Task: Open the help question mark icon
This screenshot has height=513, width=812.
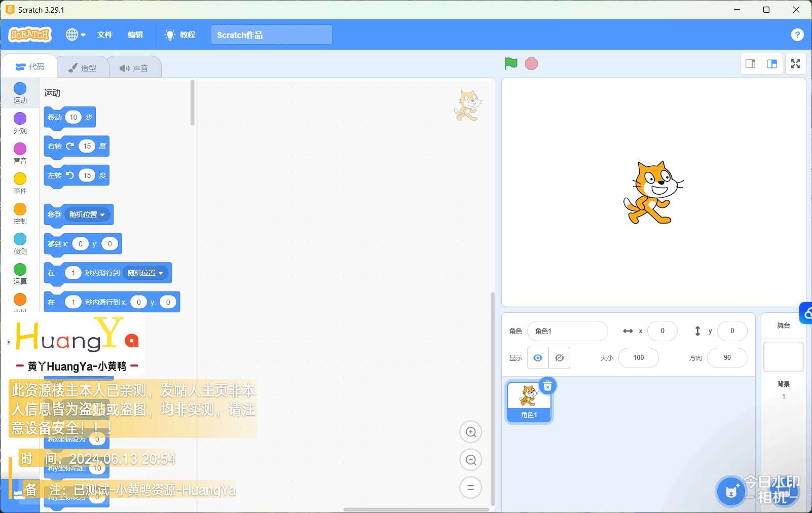Action: click(797, 34)
